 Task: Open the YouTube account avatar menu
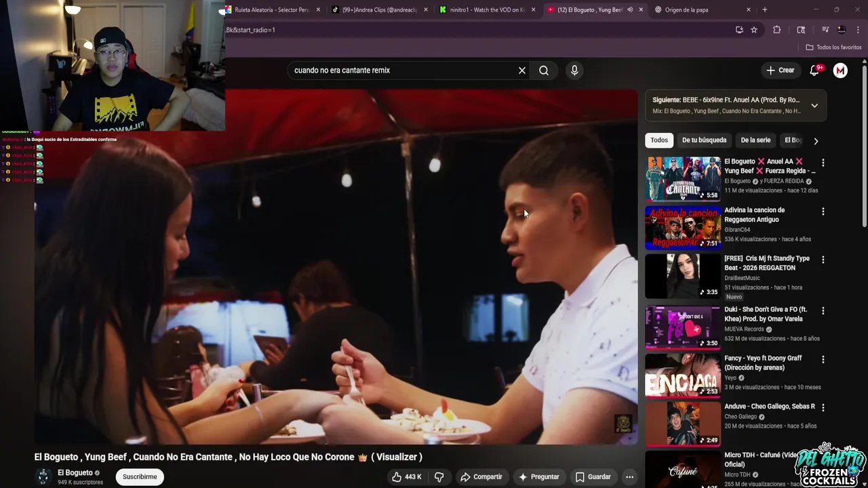[x=840, y=70]
